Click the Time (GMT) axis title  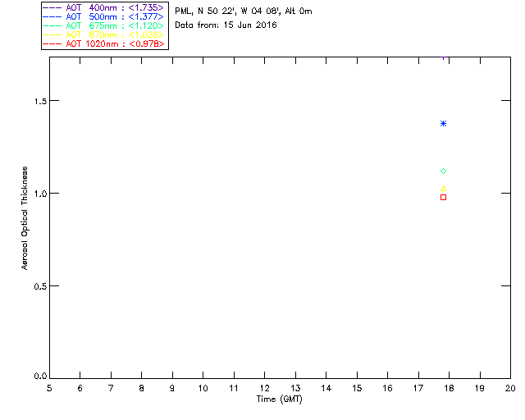tap(279, 399)
